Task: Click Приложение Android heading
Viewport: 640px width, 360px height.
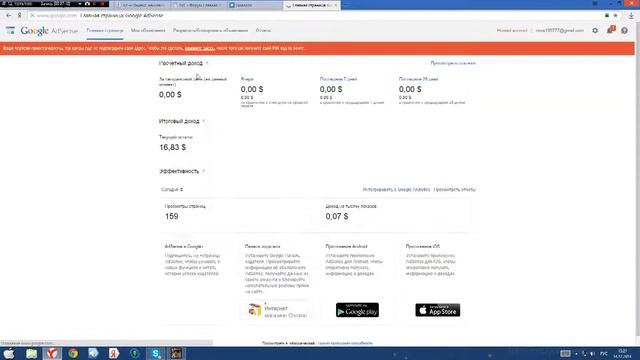Action: pos(346,247)
